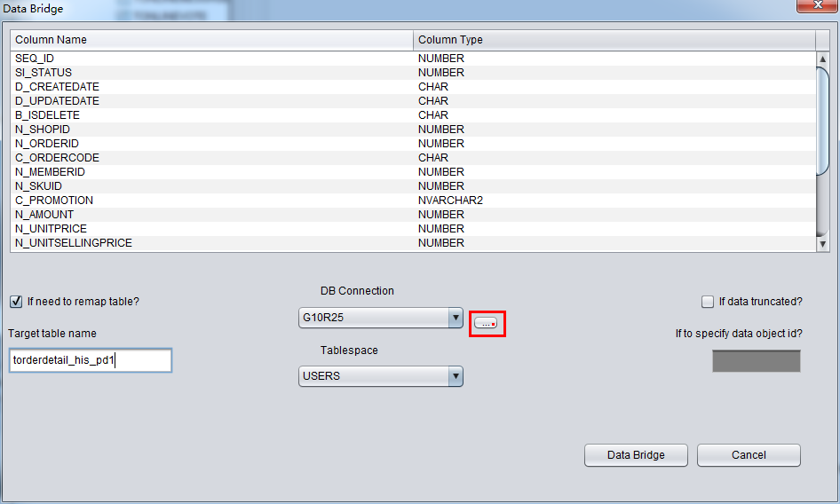The image size is (840, 504).
Task: Toggle the 'If need to remap table?' checkbox
Action: (x=16, y=302)
